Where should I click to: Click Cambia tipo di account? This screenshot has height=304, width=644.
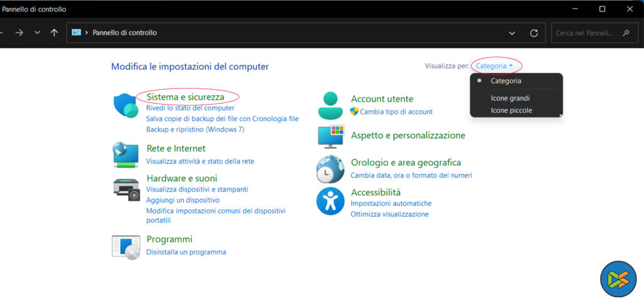(x=396, y=112)
